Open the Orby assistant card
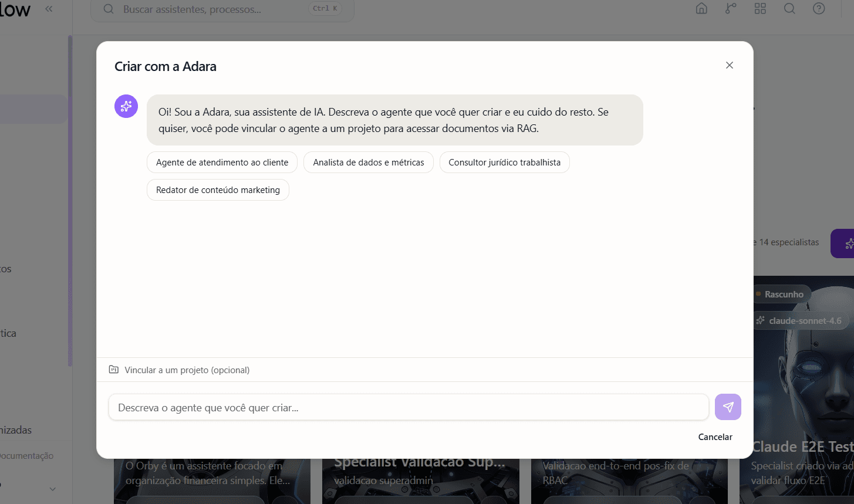The height and width of the screenshot is (504, 854). point(212,481)
